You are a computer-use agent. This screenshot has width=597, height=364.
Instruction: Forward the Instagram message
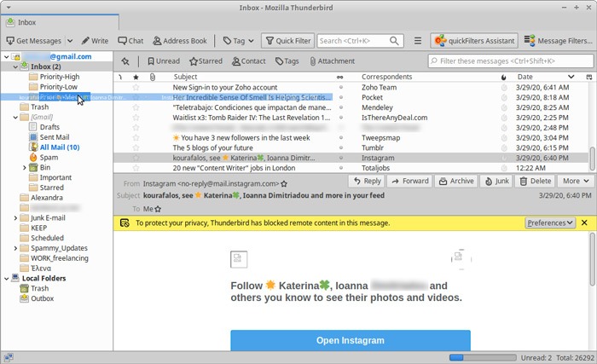pyautogui.click(x=410, y=182)
